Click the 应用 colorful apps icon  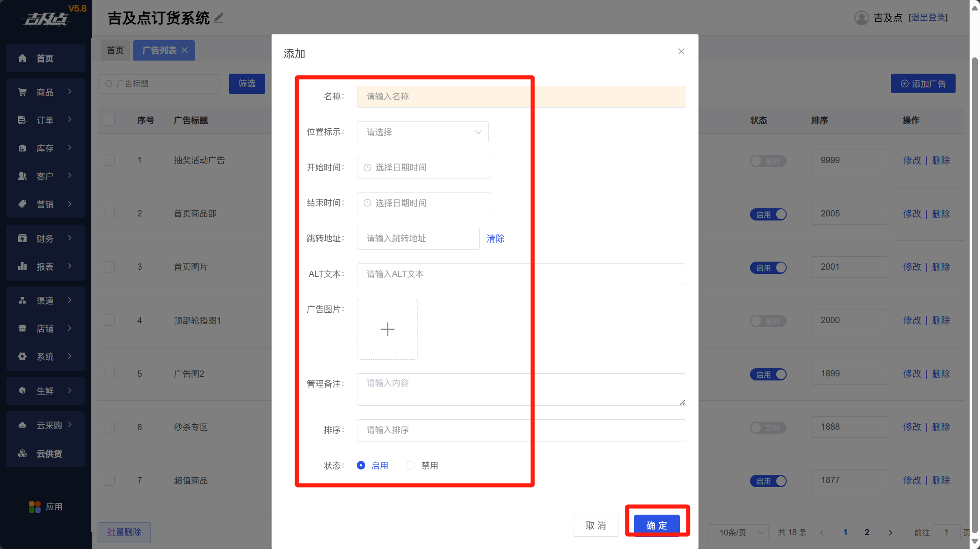[35, 507]
